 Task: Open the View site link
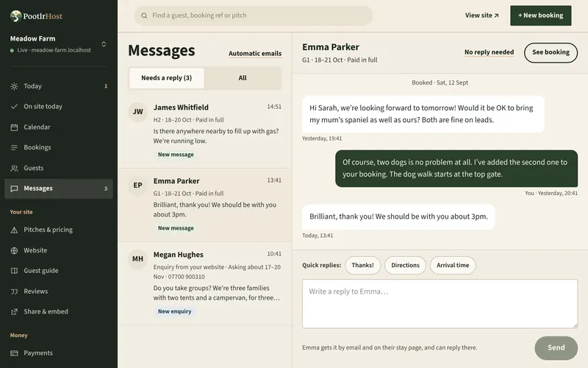tap(482, 15)
